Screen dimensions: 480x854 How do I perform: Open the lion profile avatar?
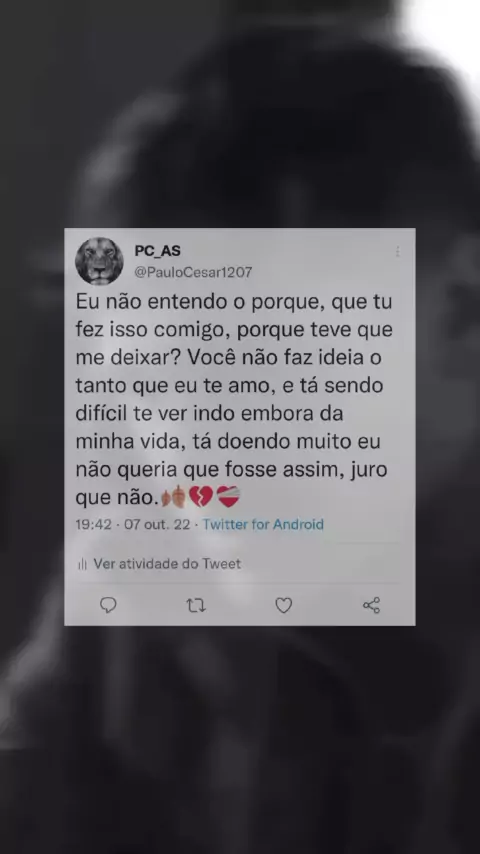[x=99, y=261]
